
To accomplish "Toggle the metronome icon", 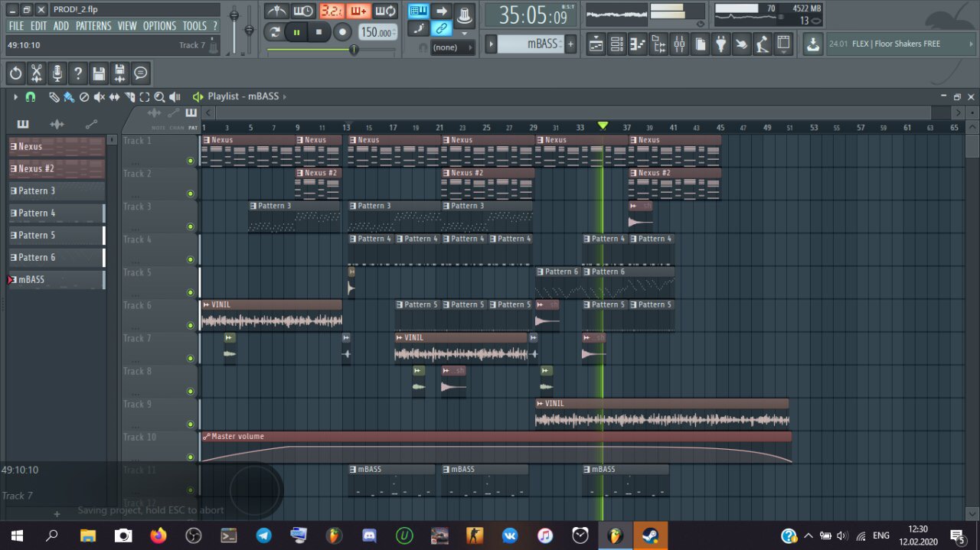I will coord(276,11).
